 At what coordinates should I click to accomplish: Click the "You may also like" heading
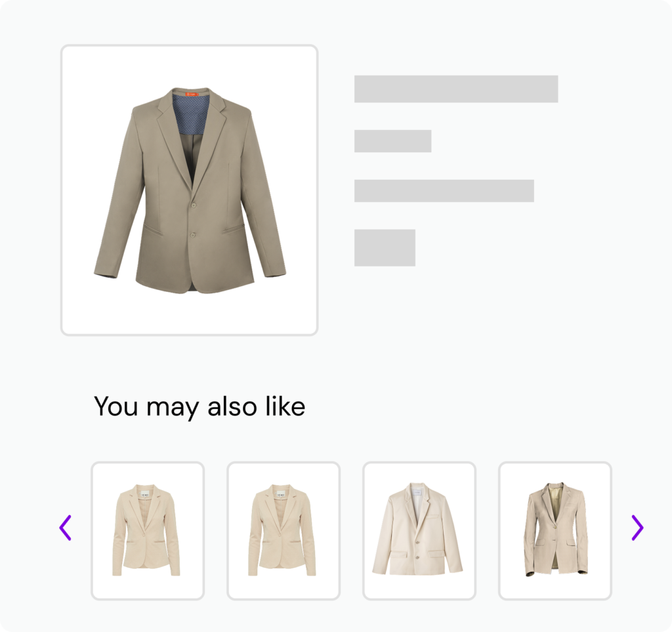(x=199, y=406)
